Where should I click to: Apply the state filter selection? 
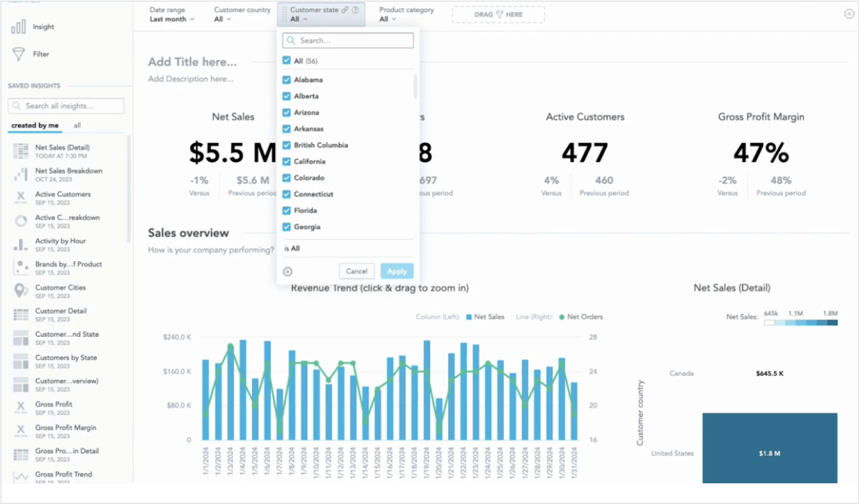click(x=397, y=271)
